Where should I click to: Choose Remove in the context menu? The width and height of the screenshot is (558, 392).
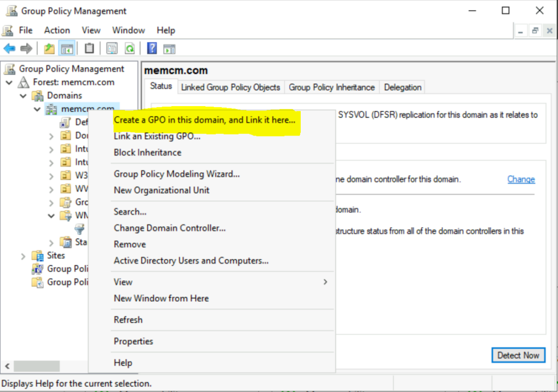point(130,244)
